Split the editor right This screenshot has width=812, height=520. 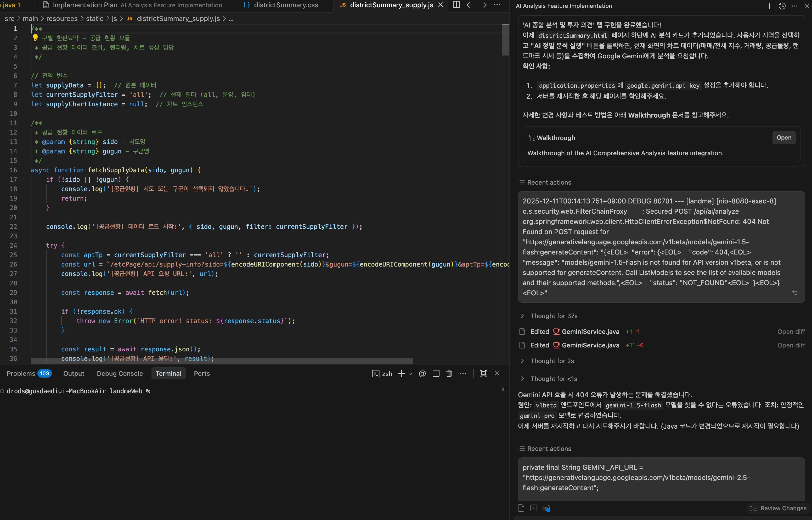pos(456,5)
